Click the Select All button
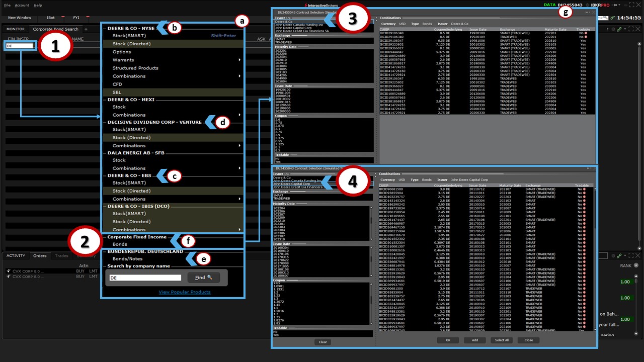644x362 pixels. point(502,340)
